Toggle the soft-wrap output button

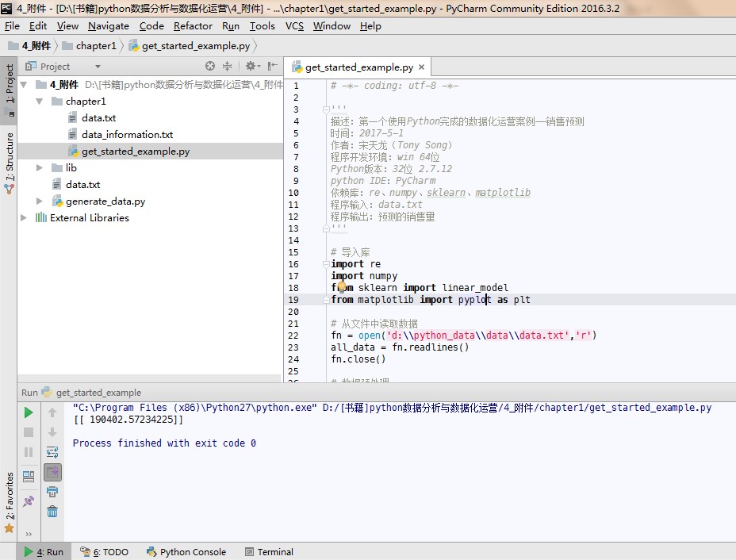click(52, 452)
